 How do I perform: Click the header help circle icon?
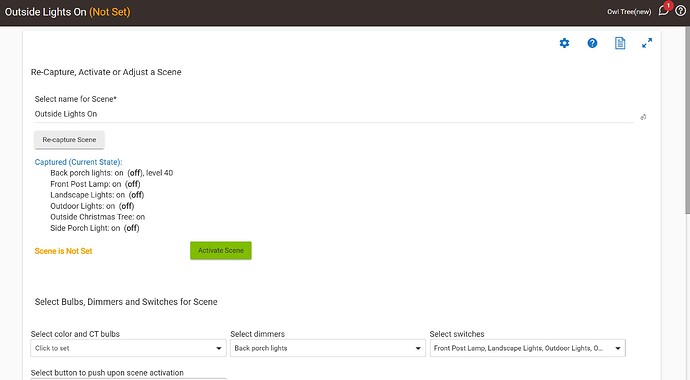coord(680,11)
